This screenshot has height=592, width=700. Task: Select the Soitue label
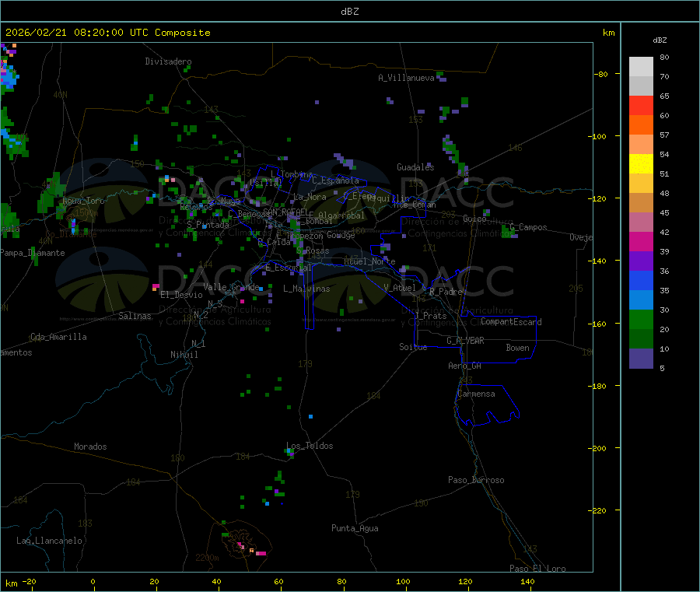413,347
